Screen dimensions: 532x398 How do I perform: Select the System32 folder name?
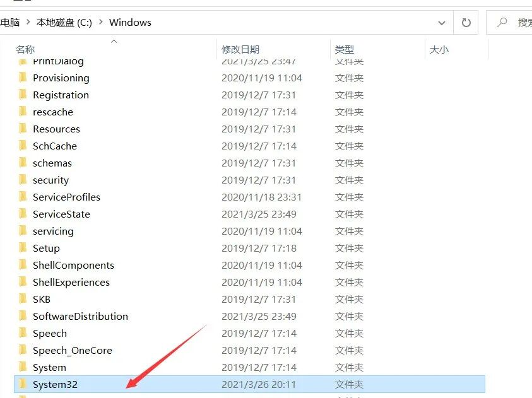pos(55,385)
